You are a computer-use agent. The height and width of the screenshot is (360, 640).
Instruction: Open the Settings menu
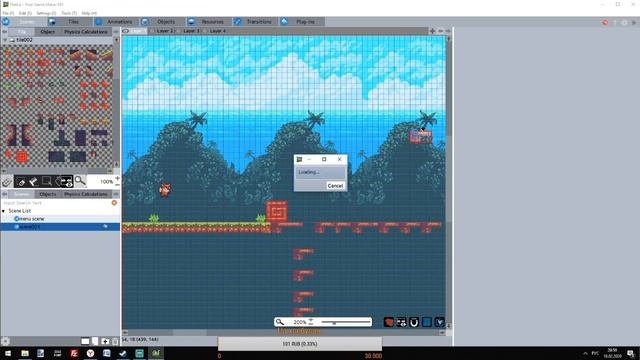point(46,13)
